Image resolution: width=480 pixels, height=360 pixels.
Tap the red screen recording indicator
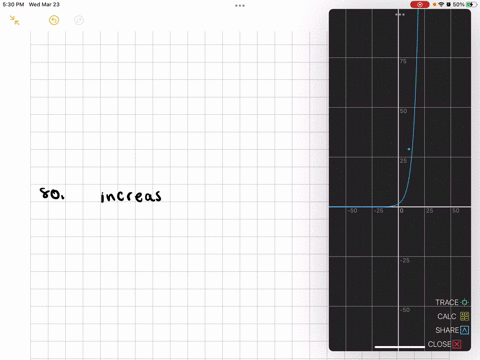point(420,4)
